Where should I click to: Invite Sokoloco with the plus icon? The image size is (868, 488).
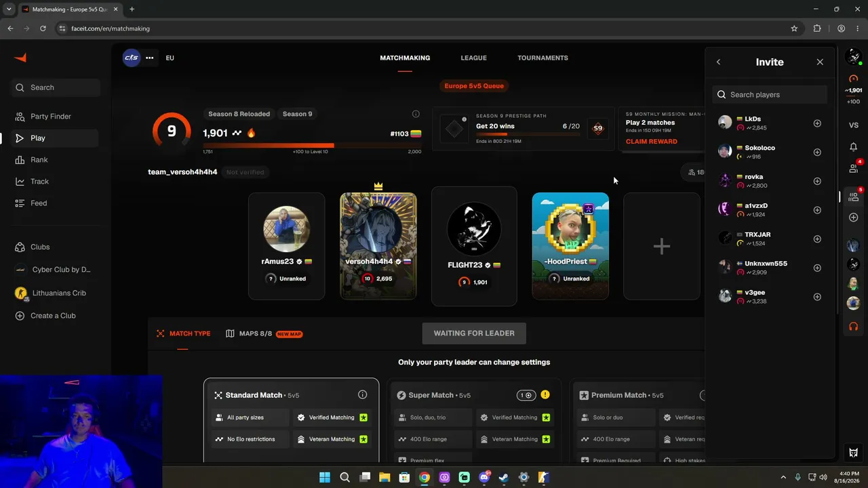(817, 152)
